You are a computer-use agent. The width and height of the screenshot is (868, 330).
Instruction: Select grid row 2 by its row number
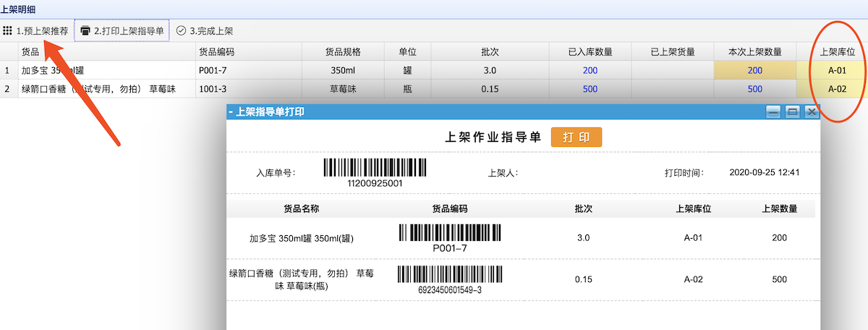[8, 88]
